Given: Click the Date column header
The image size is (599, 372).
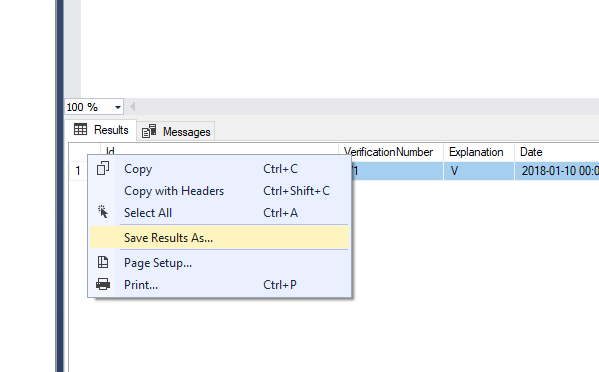Looking at the screenshot, I should coord(557,152).
